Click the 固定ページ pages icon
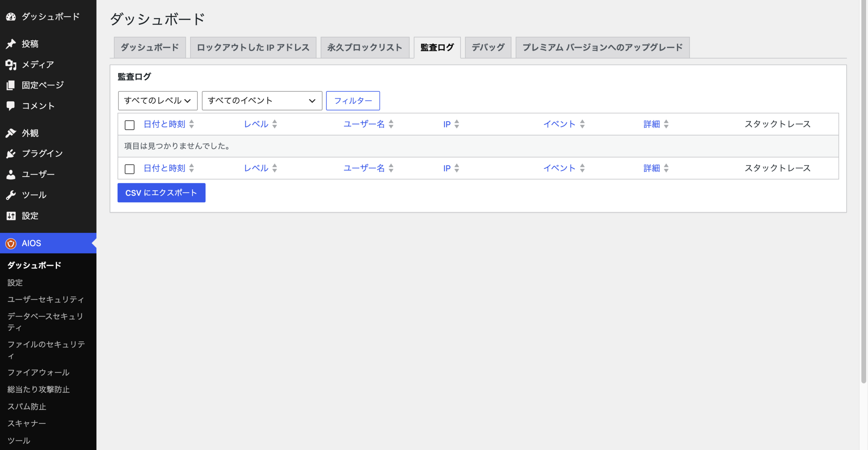The width and height of the screenshot is (868, 450). [x=11, y=85]
